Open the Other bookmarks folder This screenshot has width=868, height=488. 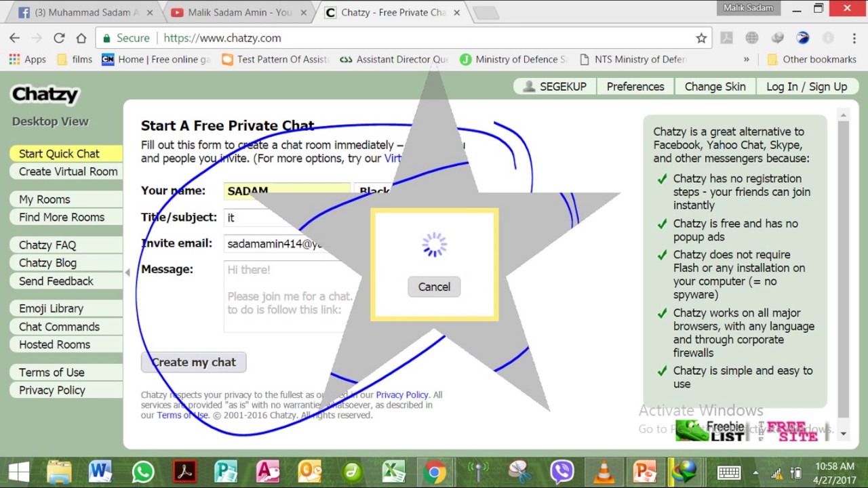coord(812,59)
